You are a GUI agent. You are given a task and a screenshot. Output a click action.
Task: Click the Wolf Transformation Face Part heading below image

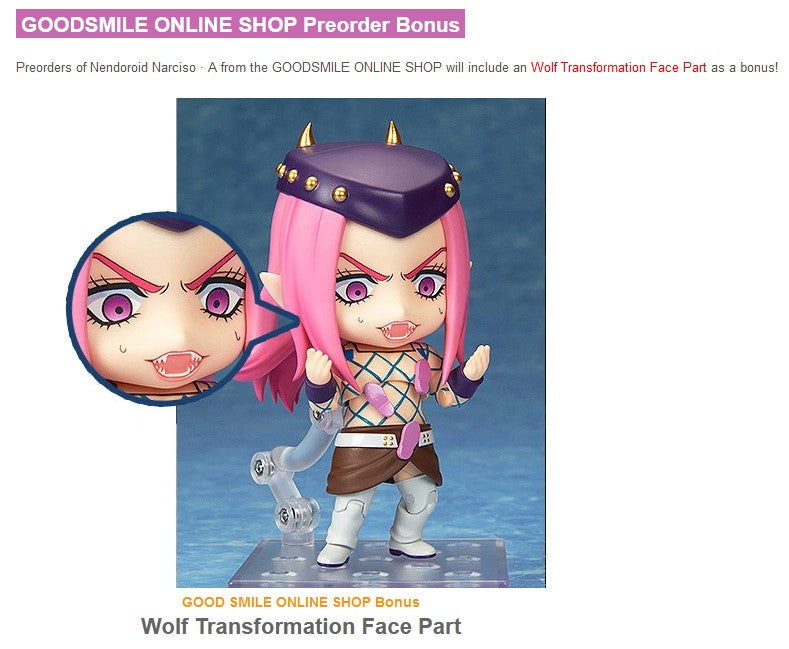pos(301,626)
